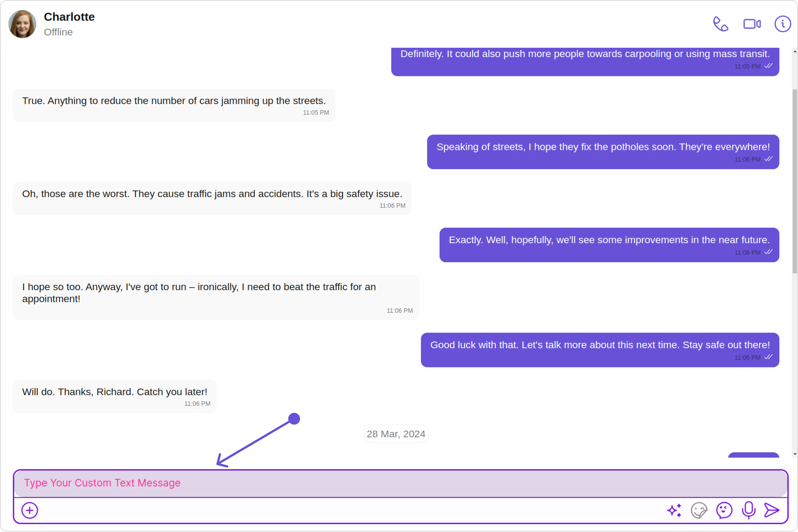Open the emoji picker
Viewport: 798px width, 532px height.
724,510
